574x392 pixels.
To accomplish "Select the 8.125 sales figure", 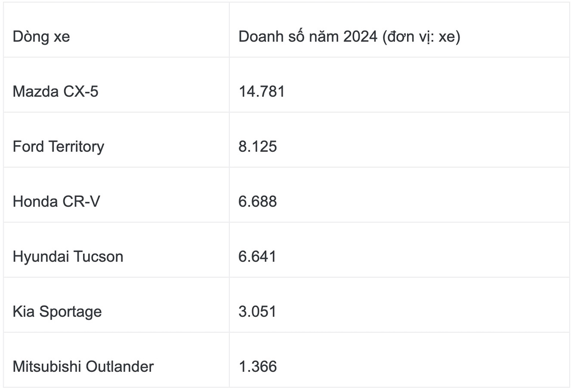I will coord(257,147).
